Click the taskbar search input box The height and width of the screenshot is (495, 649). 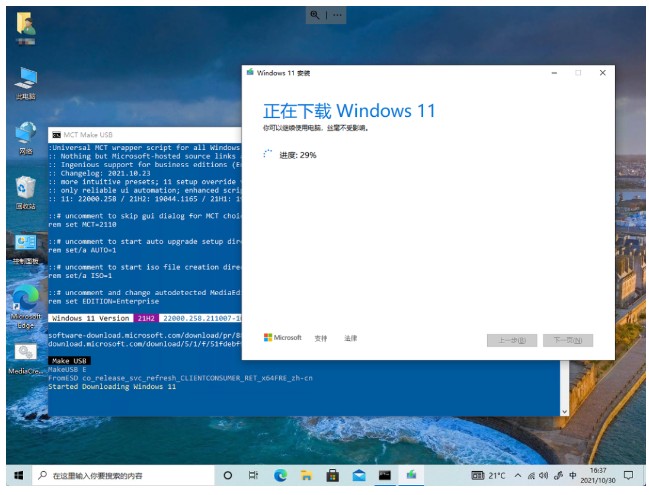(120, 475)
